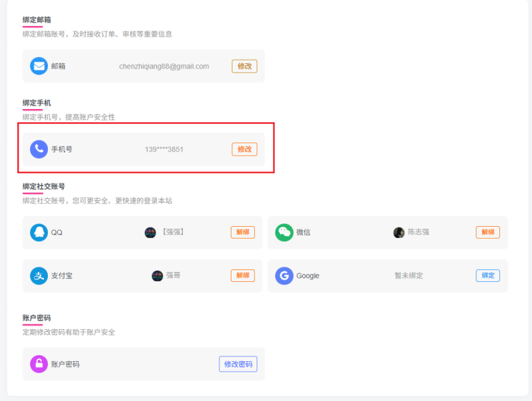Select the QQ penguin icon
This screenshot has width=532, height=401.
pyautogui.click(x=40, y=232)
